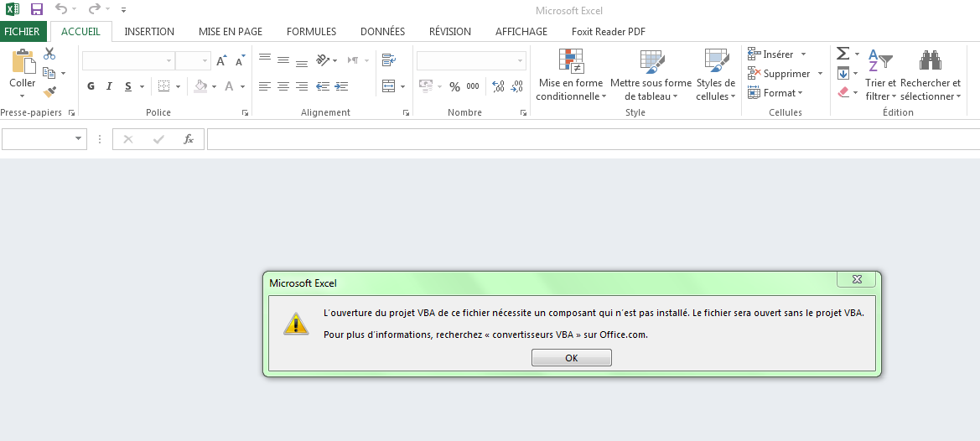Open the Foxit Reader PDF tab
This screenshot has width=980, height=441.
[608, 31]
